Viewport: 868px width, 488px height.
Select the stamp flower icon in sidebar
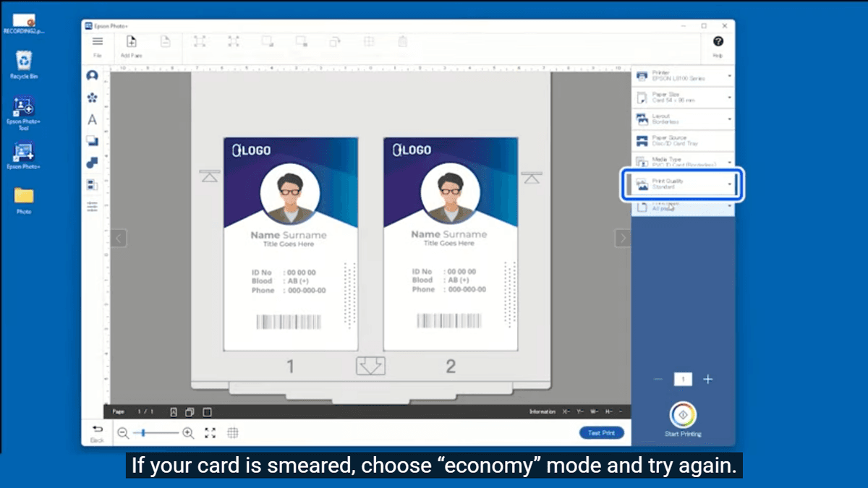(x=92, y=98)
